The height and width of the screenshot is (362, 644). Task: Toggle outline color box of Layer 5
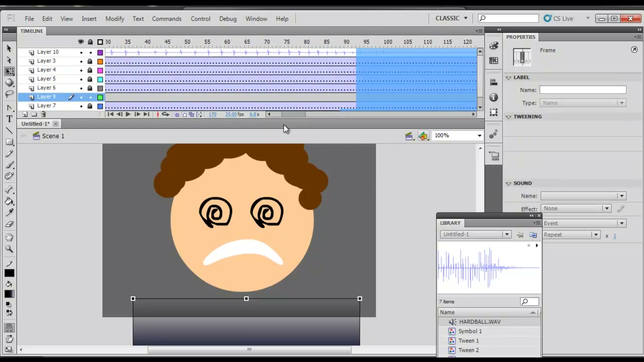click(100, 79)
